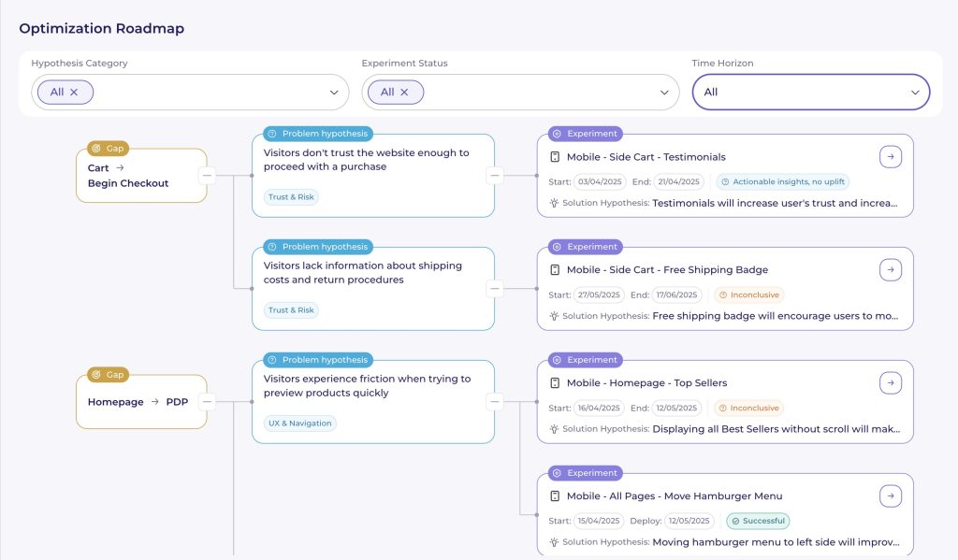Select the UX & Navigation category tag
This screenshot has width=958, height=560.
pos(298,424)
